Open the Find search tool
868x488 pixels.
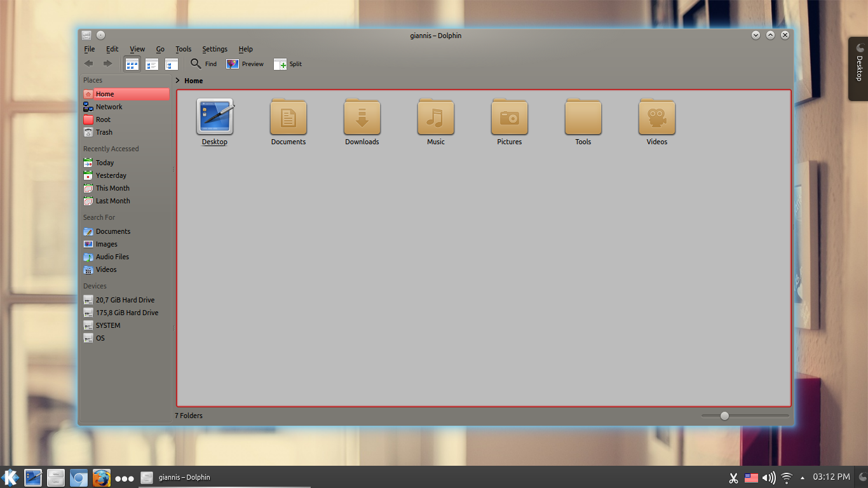(x=204, y=64)
